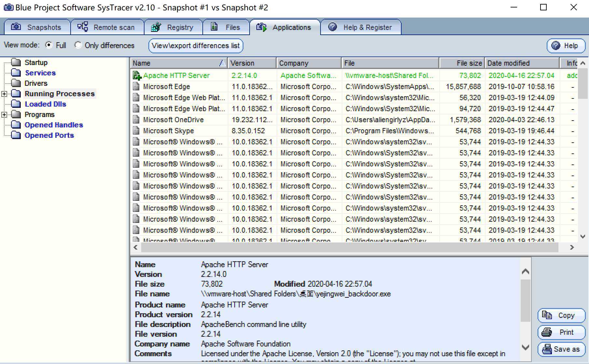Click the file icon beside Microsoft Skype
Image resolution: width=589 pixels, height=364 pixels.
click(136, 131)
